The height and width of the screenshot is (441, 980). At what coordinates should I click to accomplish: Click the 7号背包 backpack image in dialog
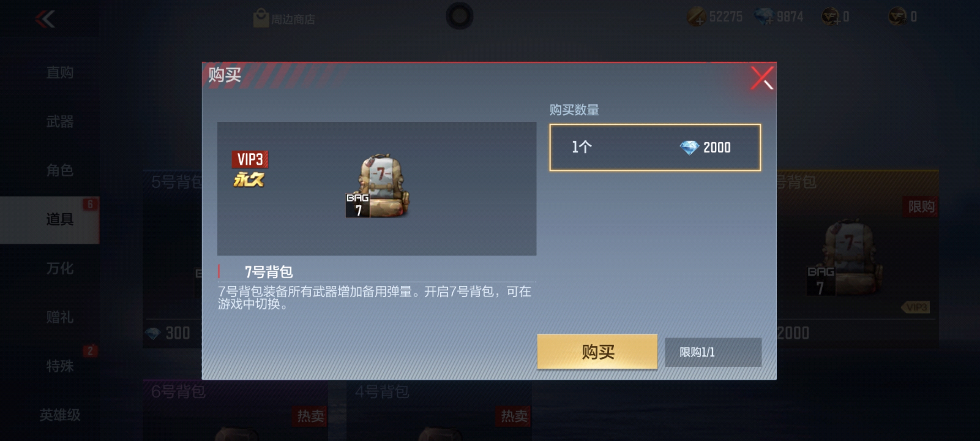tap(378, 186)
